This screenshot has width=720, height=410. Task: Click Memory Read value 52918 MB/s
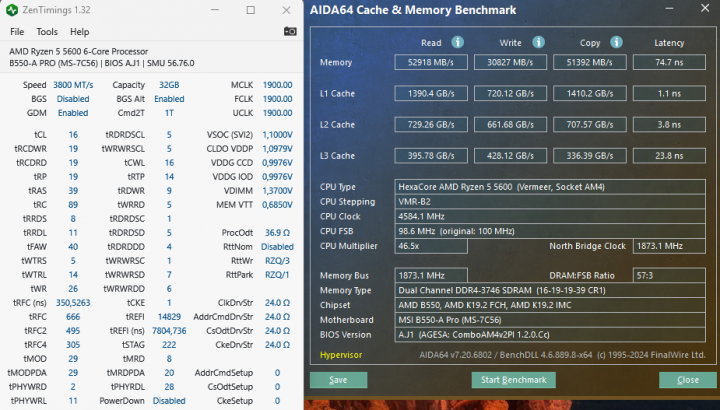[x=431, y=62]
